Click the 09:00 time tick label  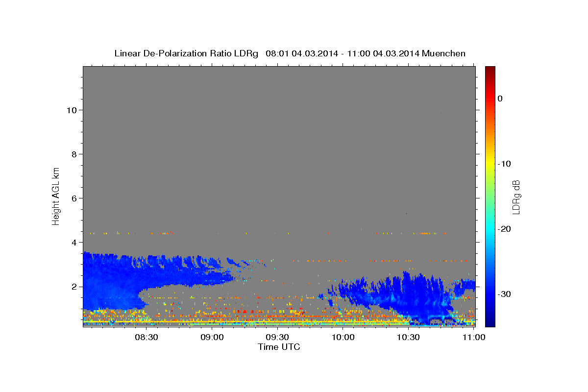click(x=213, y=337)
